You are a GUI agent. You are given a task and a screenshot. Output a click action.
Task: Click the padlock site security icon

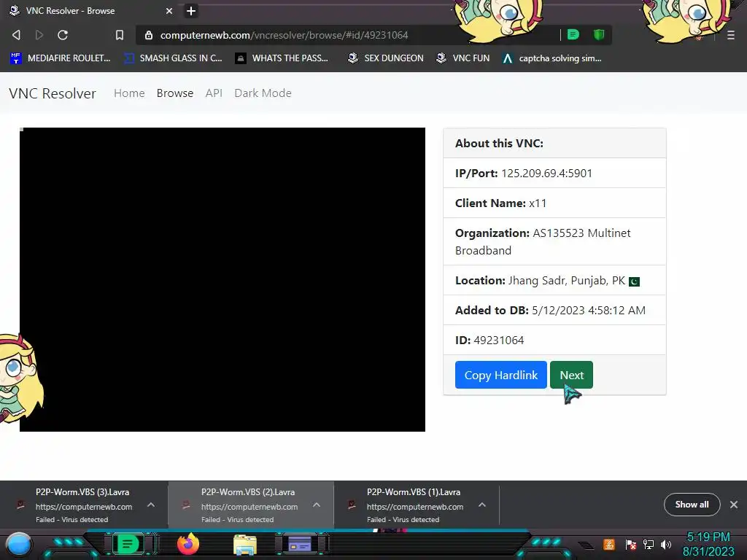coord(149,35)
